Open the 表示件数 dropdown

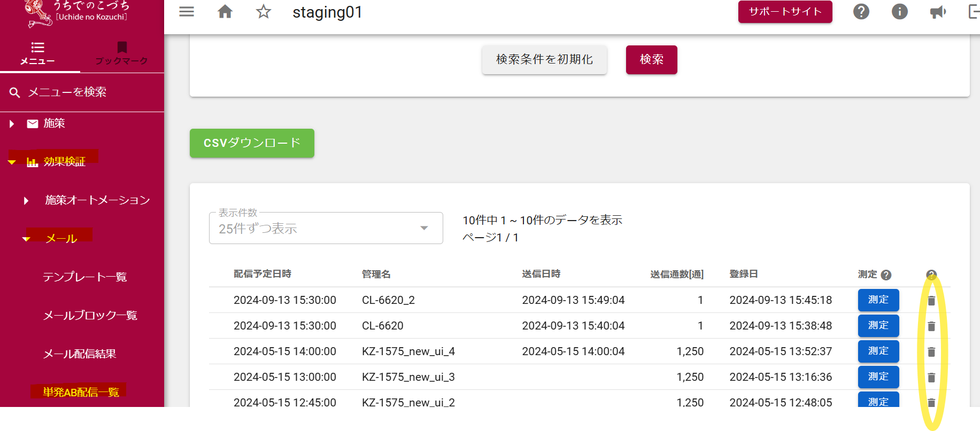click(326, 229)
